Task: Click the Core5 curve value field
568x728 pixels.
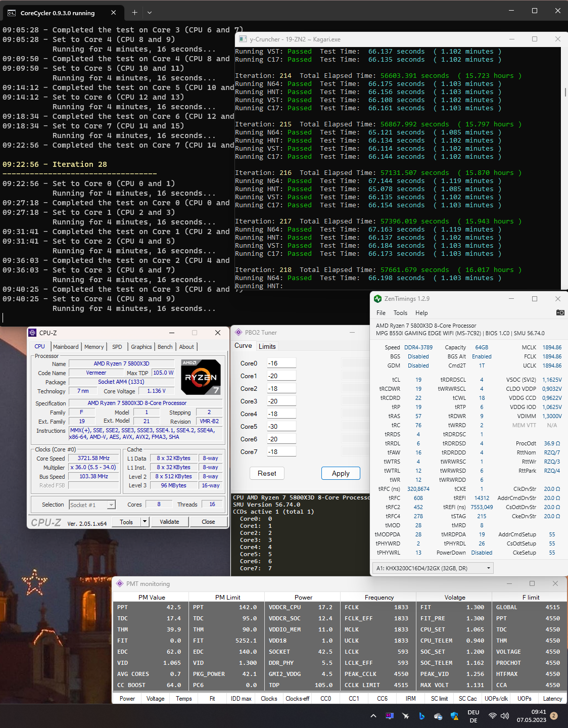Action: point(281,426)
